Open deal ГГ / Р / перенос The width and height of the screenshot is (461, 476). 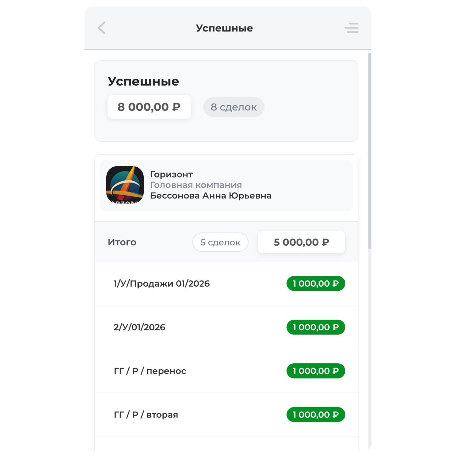[150, 371]
